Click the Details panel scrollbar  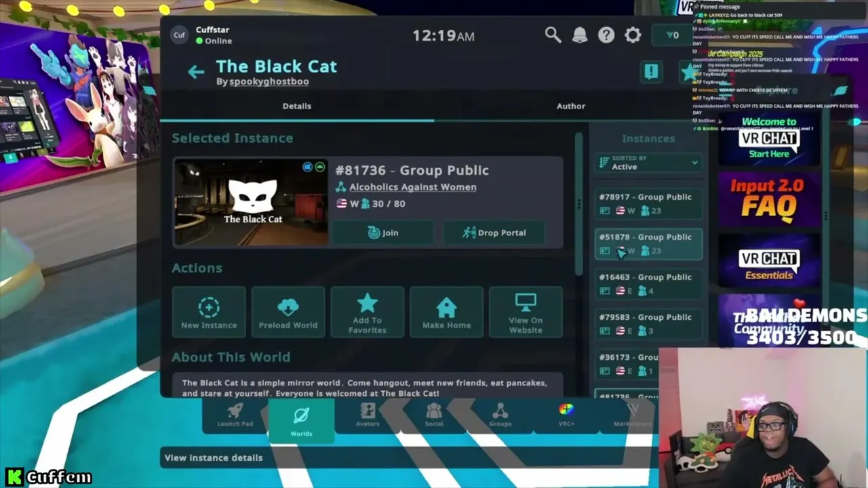click(578, 203)
